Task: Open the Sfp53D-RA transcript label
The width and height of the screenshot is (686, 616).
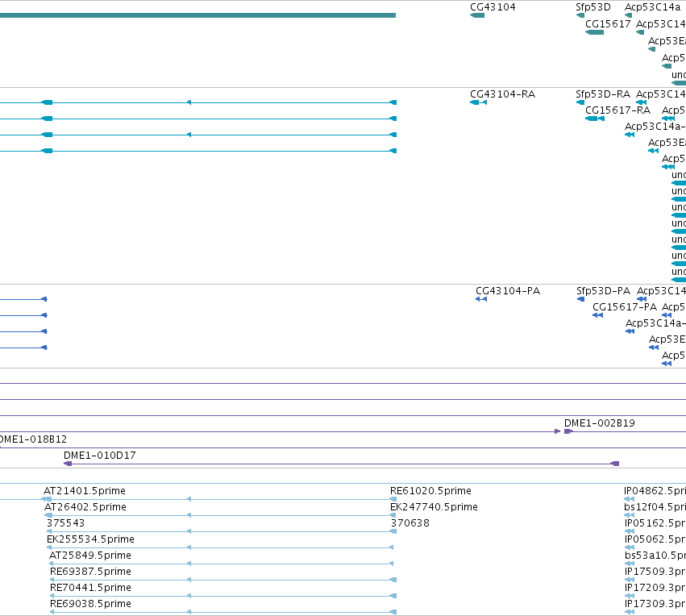Action: click(603, 94)
